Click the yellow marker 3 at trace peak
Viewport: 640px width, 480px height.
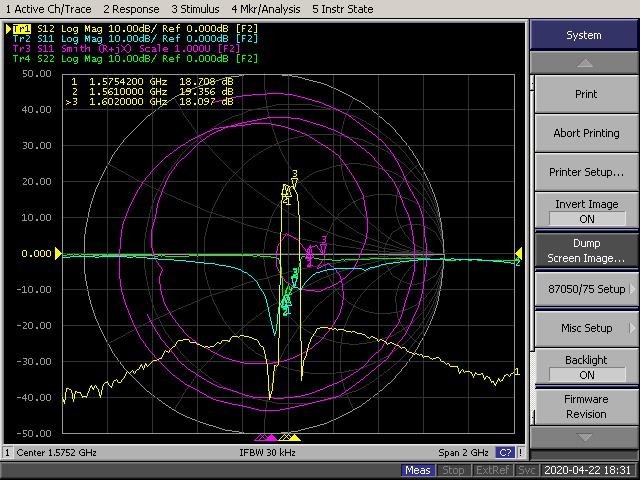click(x=295, y=178)
